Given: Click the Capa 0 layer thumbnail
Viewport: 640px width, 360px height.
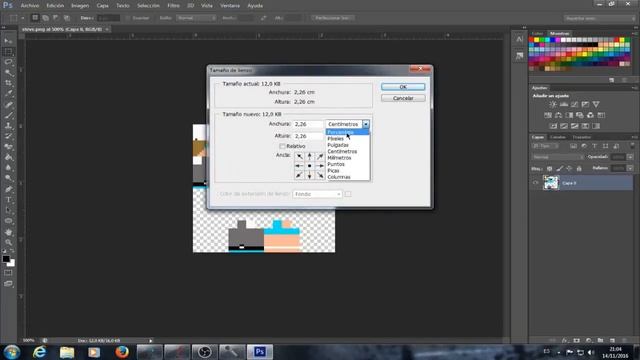Looking at the screenshot, I should 551,183.
